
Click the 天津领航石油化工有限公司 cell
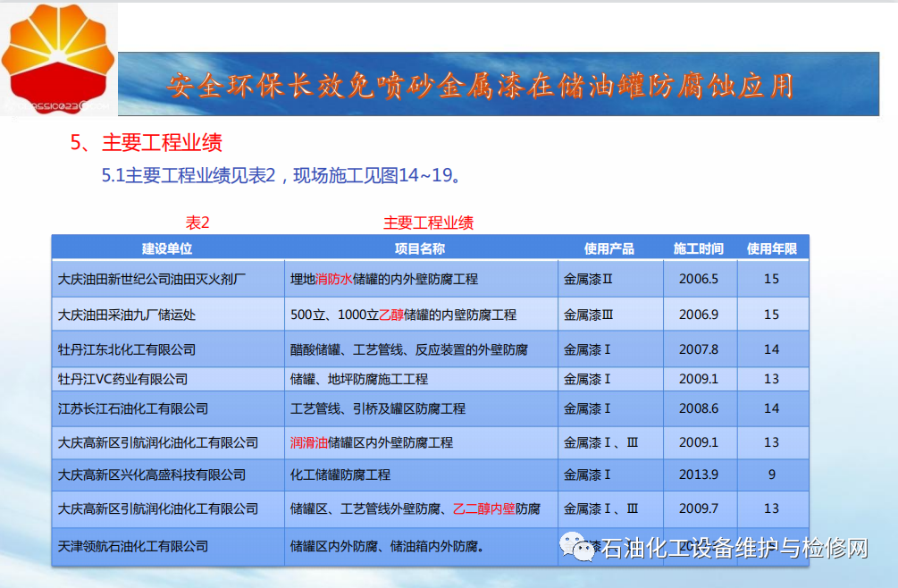point(133,545)
